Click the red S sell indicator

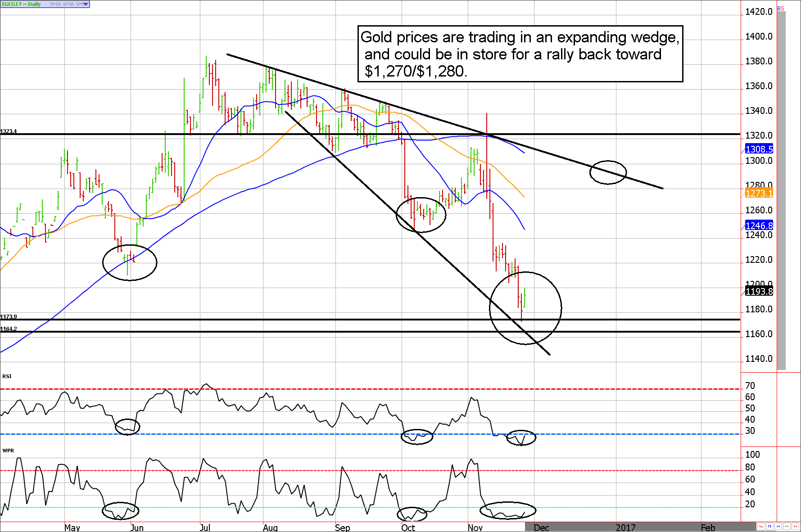coord(783,9)
